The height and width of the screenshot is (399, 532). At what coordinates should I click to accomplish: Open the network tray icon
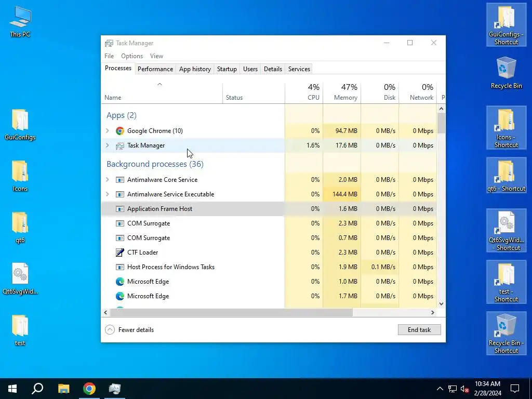point(453,389)
